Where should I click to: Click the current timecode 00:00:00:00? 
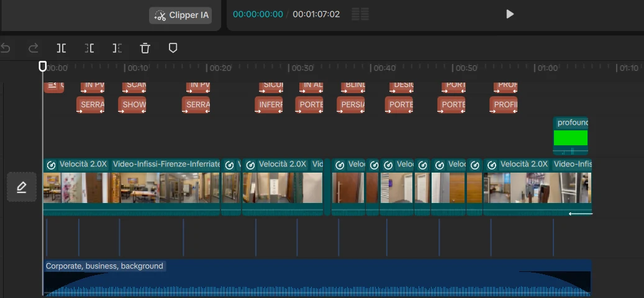point(258,14)
